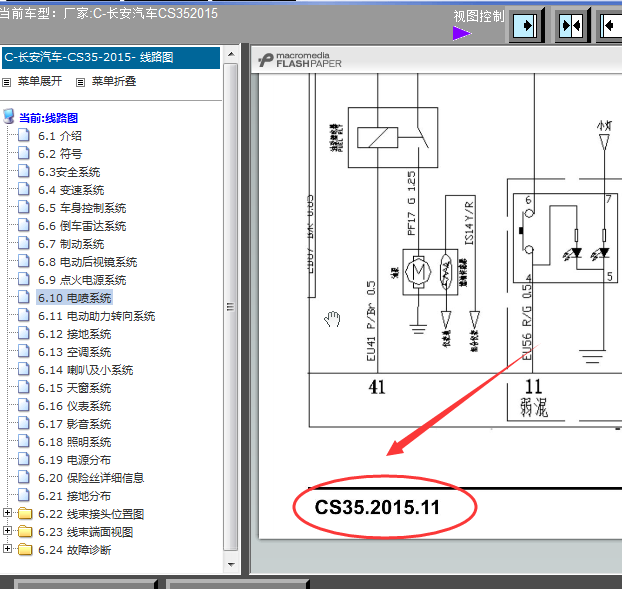Click the motor M symbol in the diagram

(x=418, y=272)
